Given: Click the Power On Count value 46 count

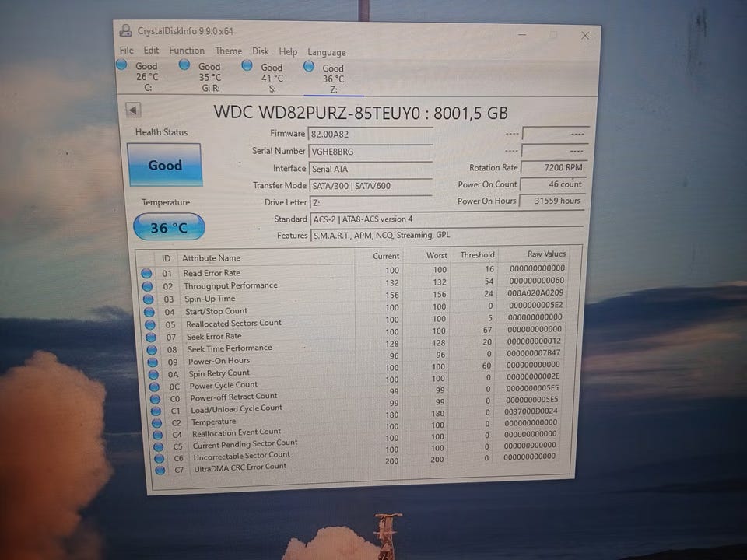Looking at the screenshot, I should click(x=552, y=184).
